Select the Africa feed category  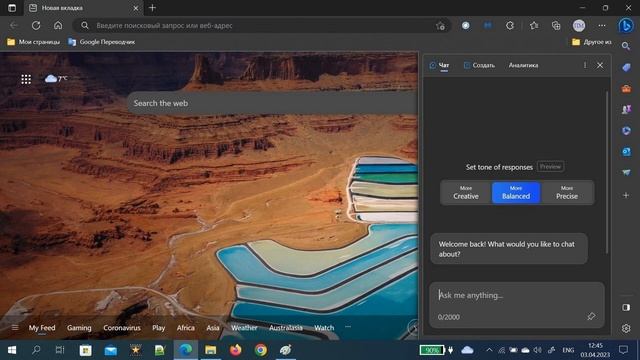tap(185, 328)
